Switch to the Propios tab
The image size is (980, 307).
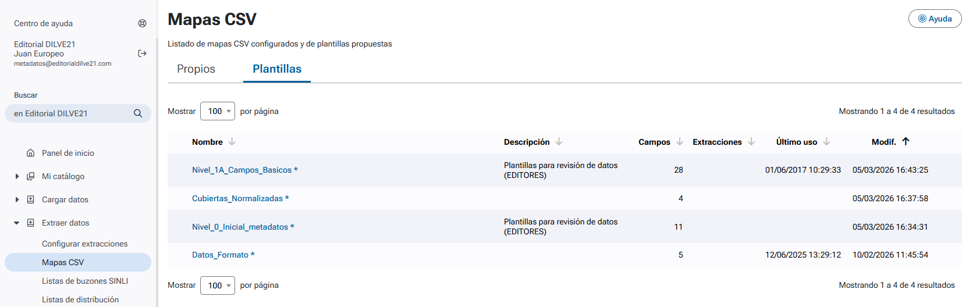(196, 69)
